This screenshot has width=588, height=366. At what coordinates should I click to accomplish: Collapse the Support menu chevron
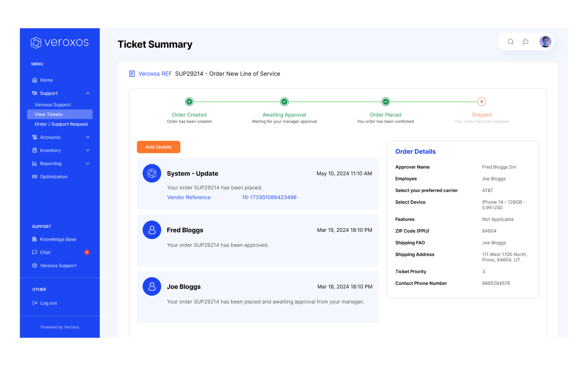tap(88, 93)
